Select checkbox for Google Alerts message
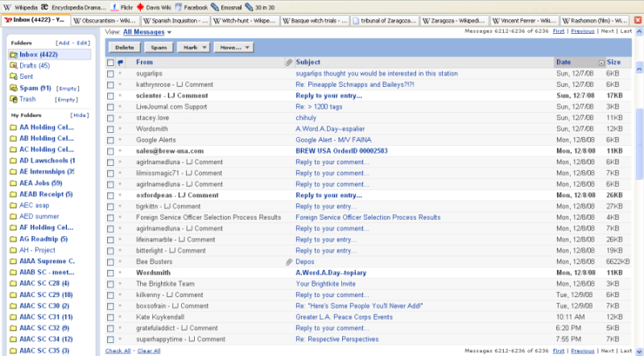Screen dimensions: 644x356 coord(110,140)
